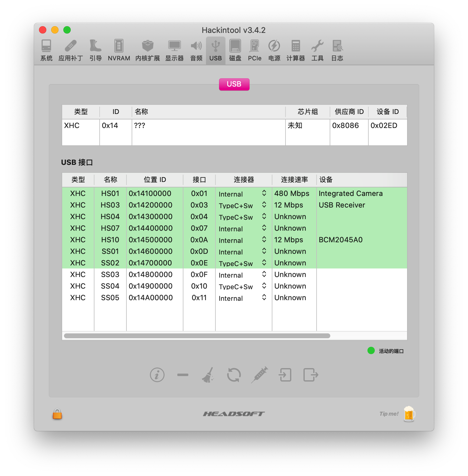
Task: Switch to the 日志 logs tab
Action: tap(337, 51)
